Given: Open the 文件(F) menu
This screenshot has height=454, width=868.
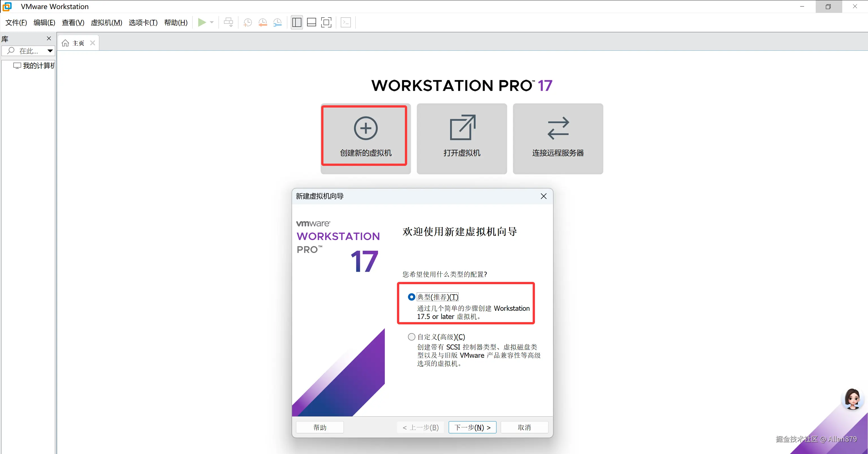Looking at the screenshot, I should tap(16, 23).
